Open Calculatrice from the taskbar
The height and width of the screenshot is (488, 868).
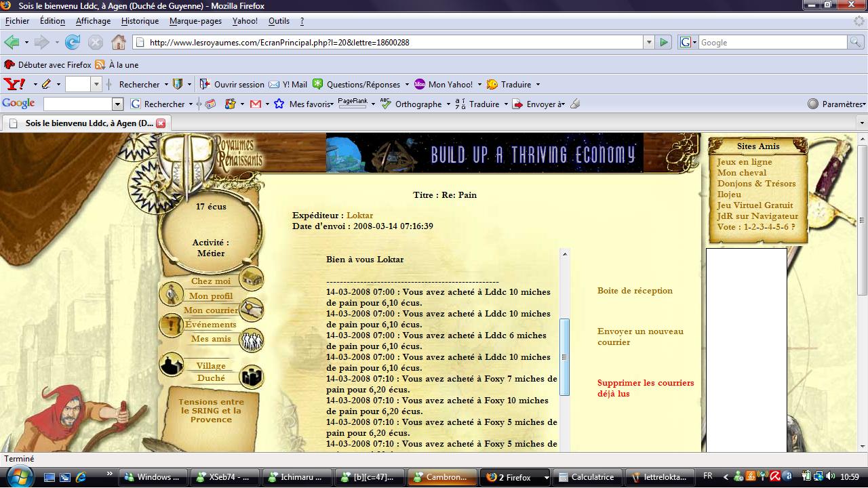(586, 477)
